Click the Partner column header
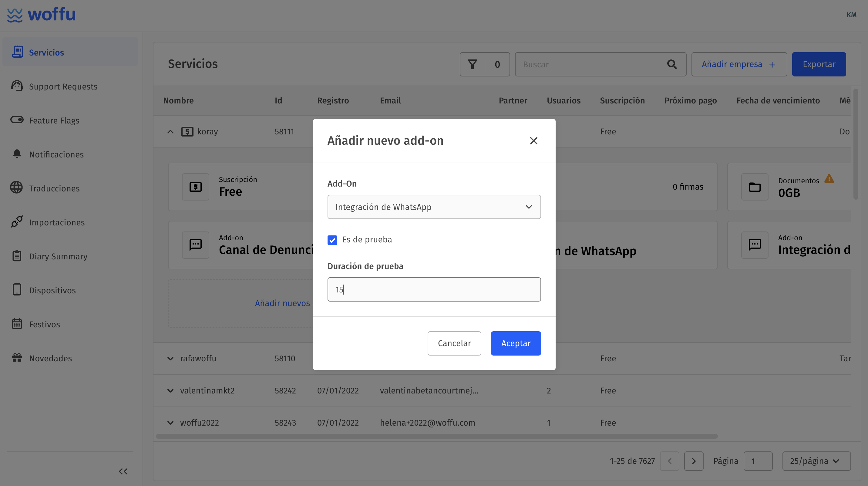The width and height of the screenshot is (868, 486). 513,100
